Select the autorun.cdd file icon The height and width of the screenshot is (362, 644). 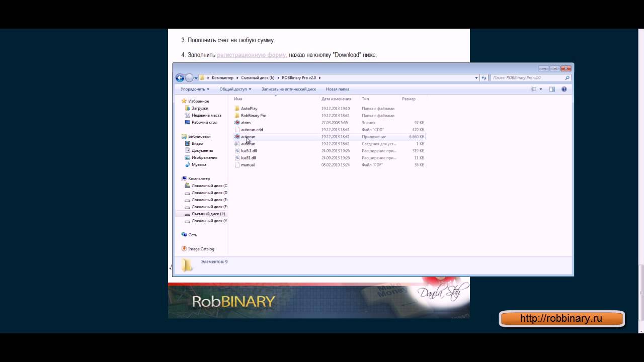[x=237, y=130]
